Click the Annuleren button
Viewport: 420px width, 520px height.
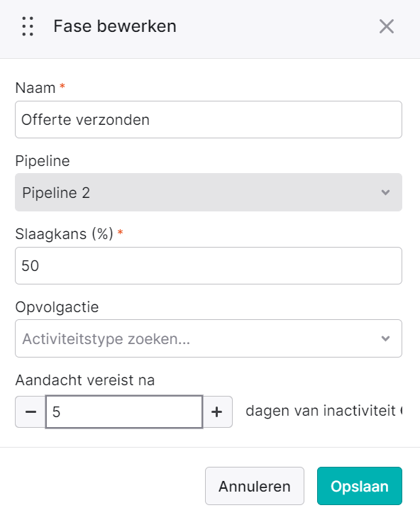(x=255, y=486)
